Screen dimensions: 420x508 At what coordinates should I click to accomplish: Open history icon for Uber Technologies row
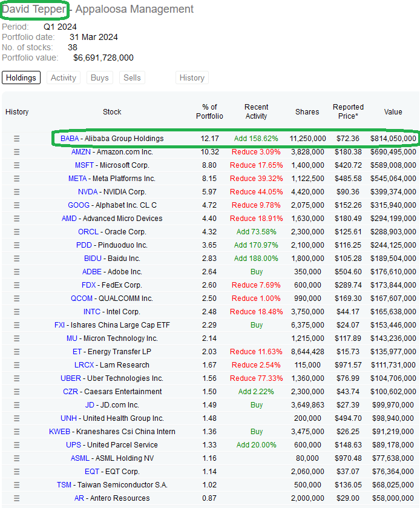click(17, 378)
